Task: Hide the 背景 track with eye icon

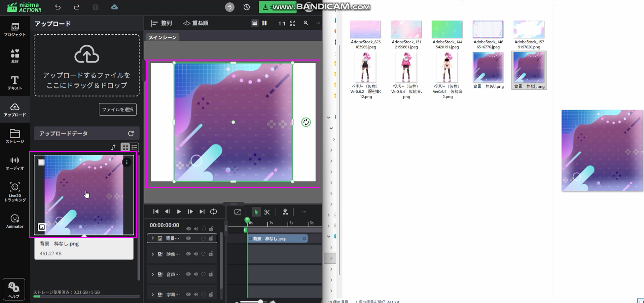Action: [188, 238]
